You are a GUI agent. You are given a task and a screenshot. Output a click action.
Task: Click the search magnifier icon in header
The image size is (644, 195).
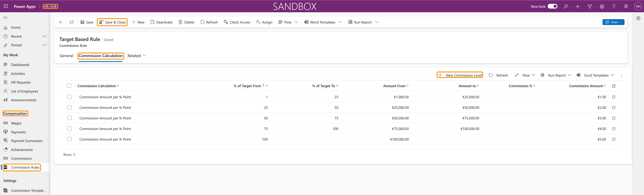[565, 7]
